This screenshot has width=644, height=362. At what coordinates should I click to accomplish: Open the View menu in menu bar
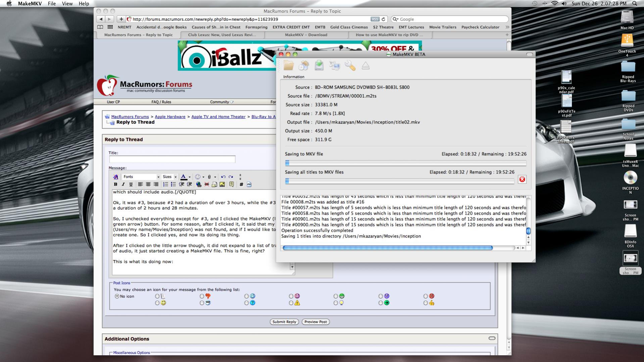[x=67, y=3]
